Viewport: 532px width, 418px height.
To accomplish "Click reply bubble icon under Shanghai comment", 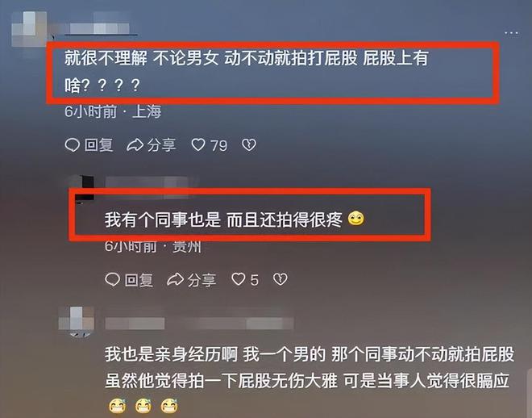I will 72,145.
